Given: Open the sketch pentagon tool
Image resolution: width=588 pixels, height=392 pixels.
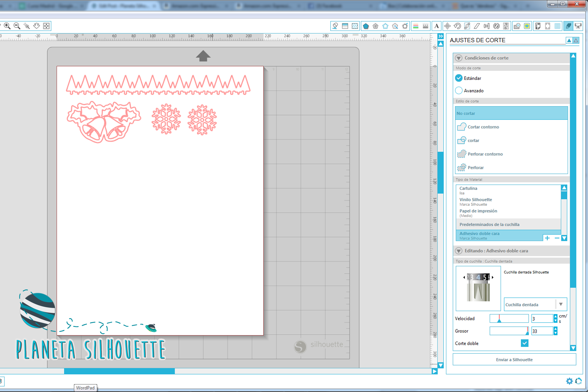Looking at the screenshot, I should pos(376,26).
